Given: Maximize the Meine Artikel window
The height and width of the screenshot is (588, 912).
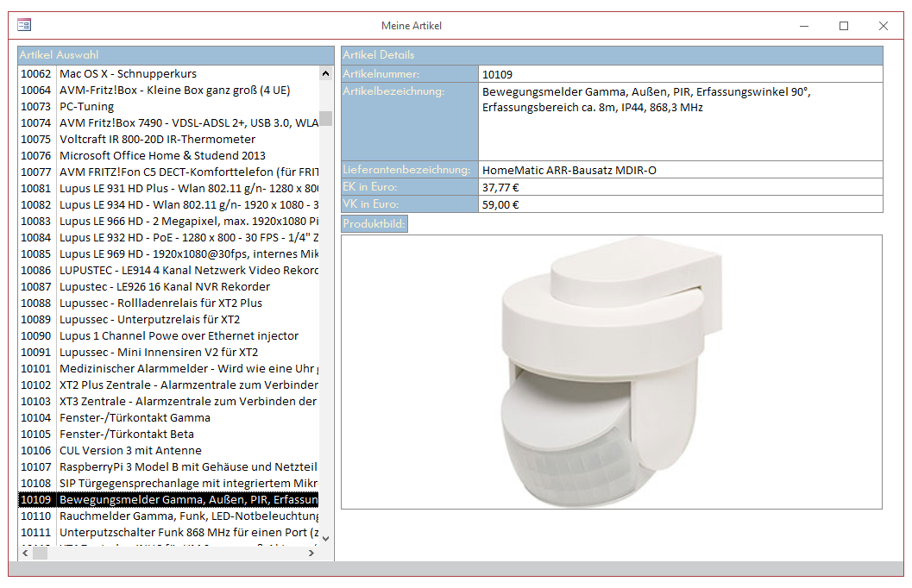Looking at the screenshot, I should point(844,26).
